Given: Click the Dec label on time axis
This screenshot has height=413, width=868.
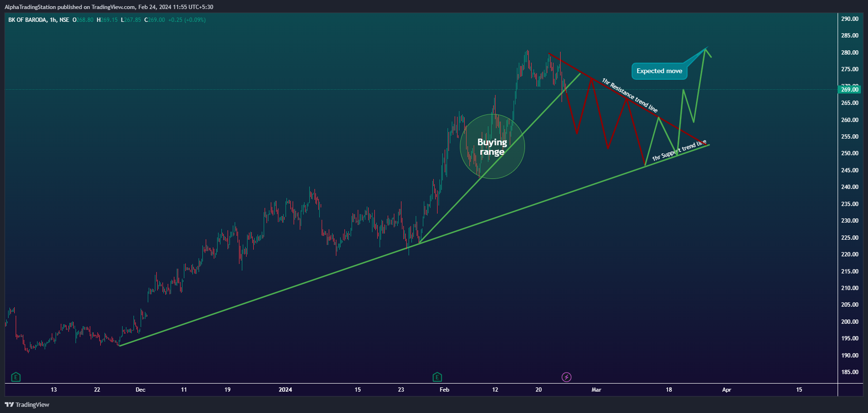Looking at the screenshot, I should (x=141, y=390).
